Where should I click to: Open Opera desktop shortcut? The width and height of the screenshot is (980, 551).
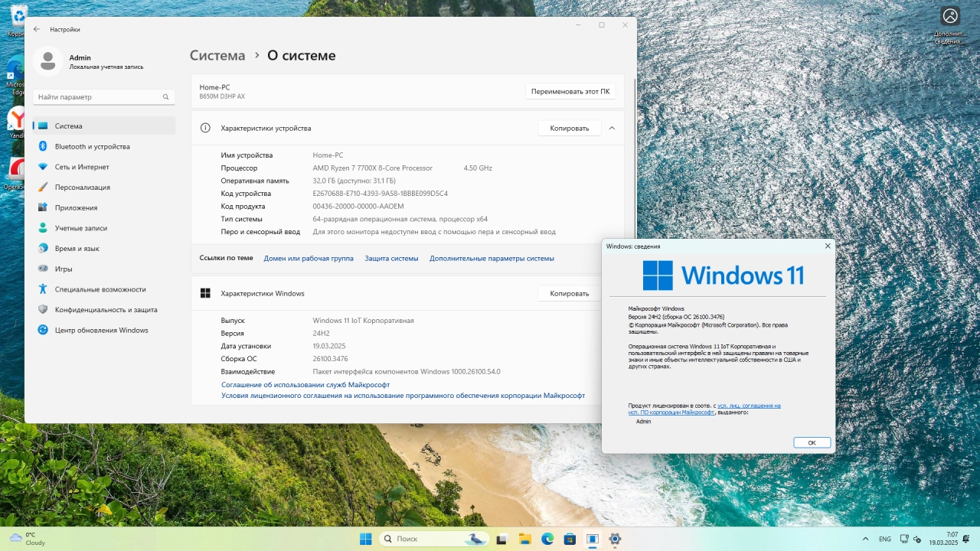tap(15, 172)
